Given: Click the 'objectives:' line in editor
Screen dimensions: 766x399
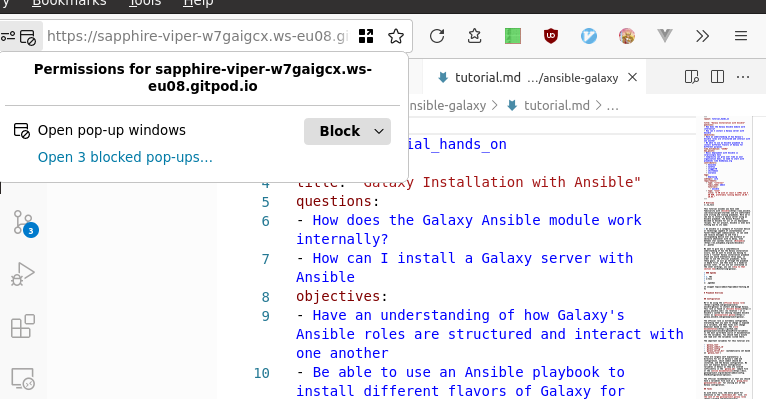Looking at the screenshot, I should pos(342,296).
